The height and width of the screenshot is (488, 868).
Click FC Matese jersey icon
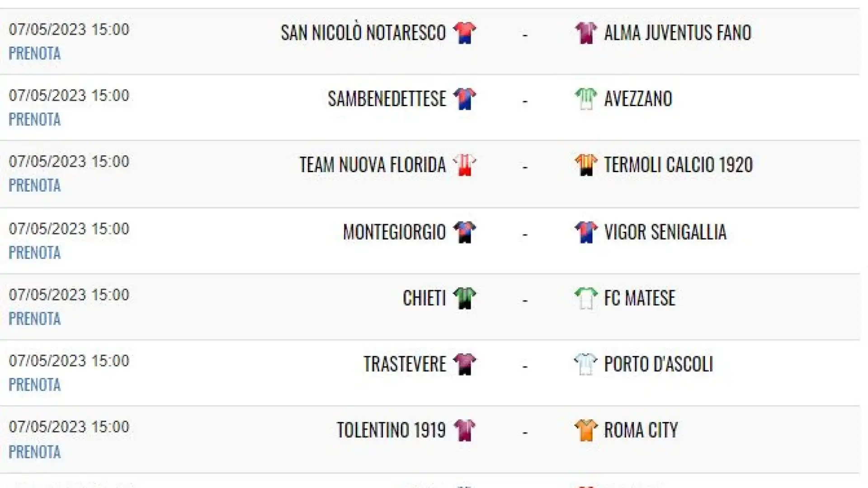585,298
